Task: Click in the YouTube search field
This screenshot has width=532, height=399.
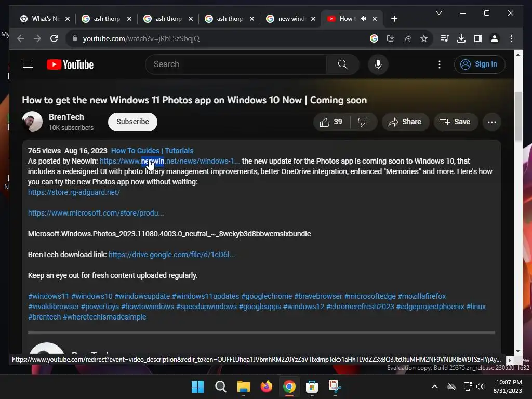Action: [x=236, y=64]
